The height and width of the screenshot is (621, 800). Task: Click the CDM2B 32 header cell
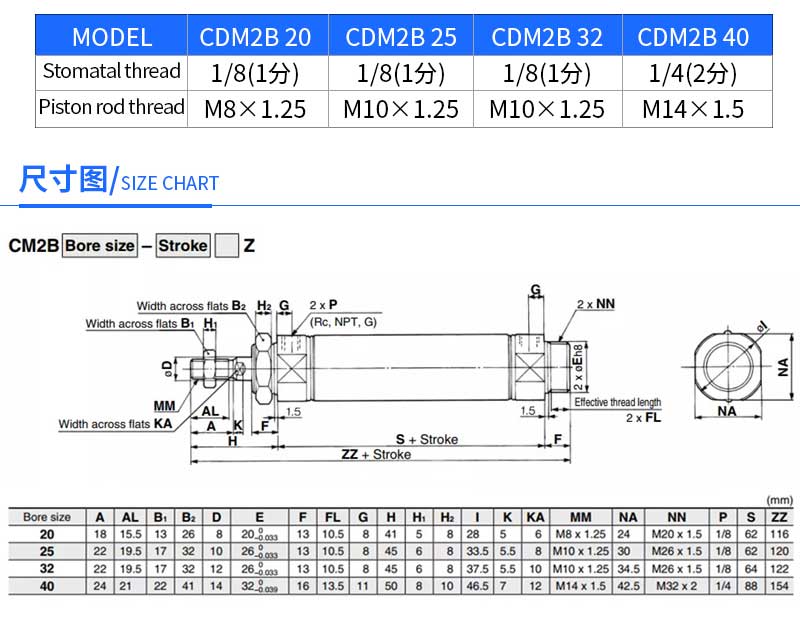click(x=547, y=37)
